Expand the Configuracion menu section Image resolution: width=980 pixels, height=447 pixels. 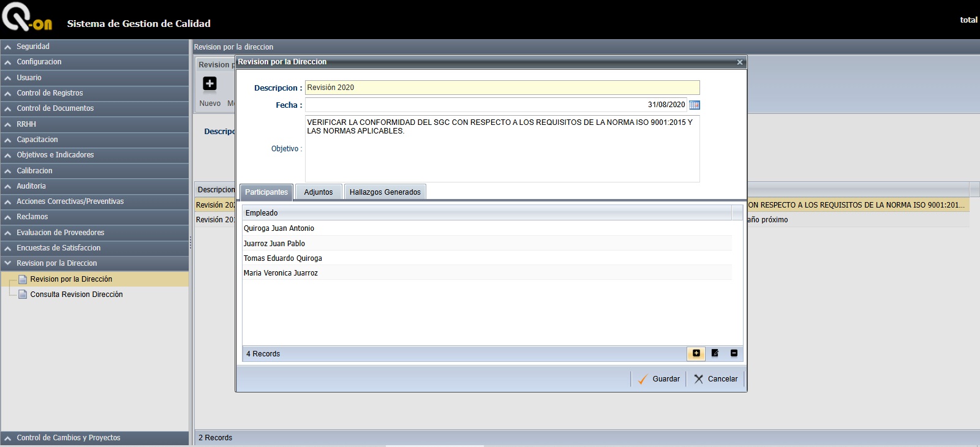95,62
